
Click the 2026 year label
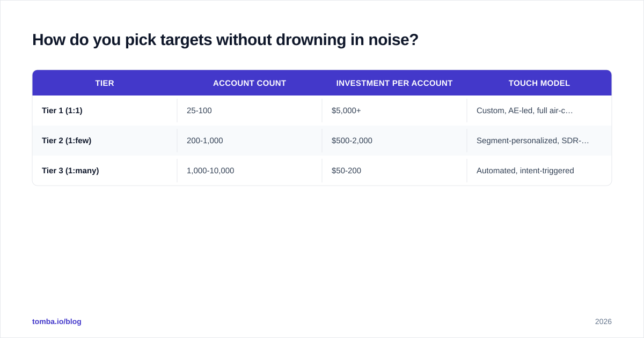coord(603,321)
